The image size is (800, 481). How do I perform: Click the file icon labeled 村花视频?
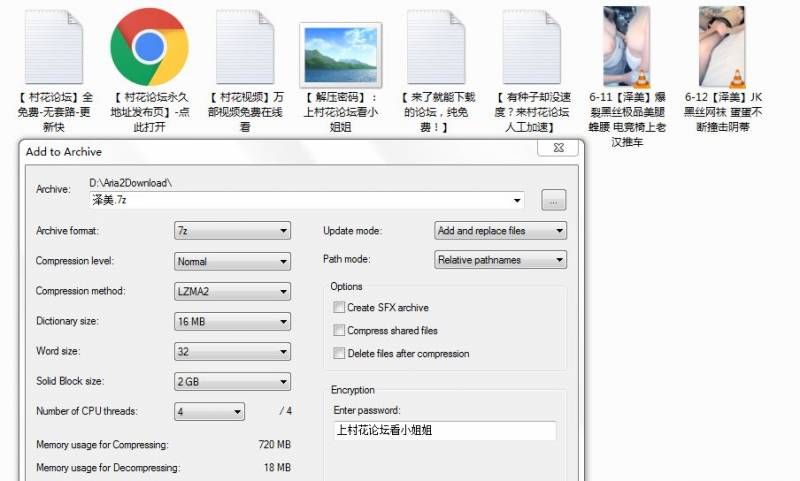tap(246, 46)
